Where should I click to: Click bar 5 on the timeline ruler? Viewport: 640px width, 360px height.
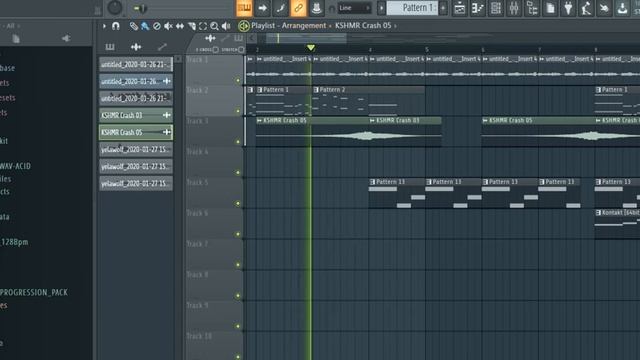click(427, 50)
